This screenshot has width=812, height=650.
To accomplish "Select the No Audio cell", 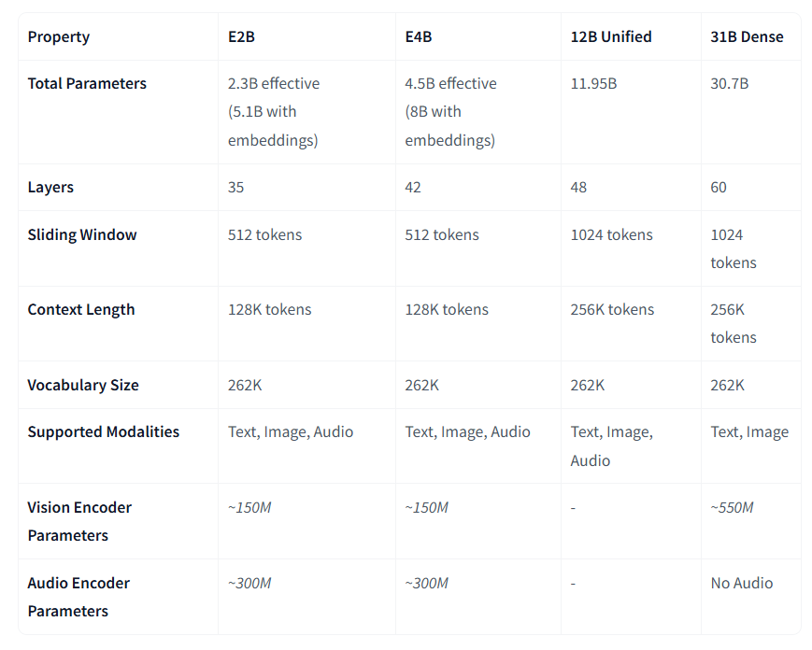I will 742,583.
